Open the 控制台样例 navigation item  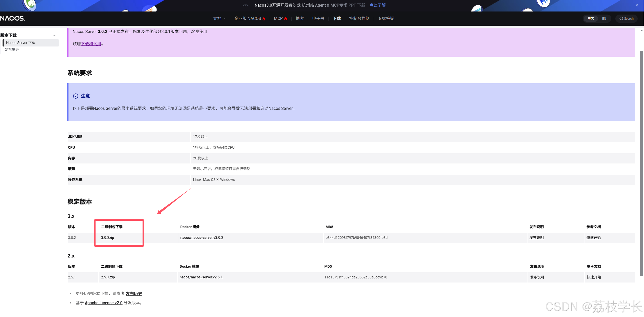pyautogui.click(x=359, y=18)
